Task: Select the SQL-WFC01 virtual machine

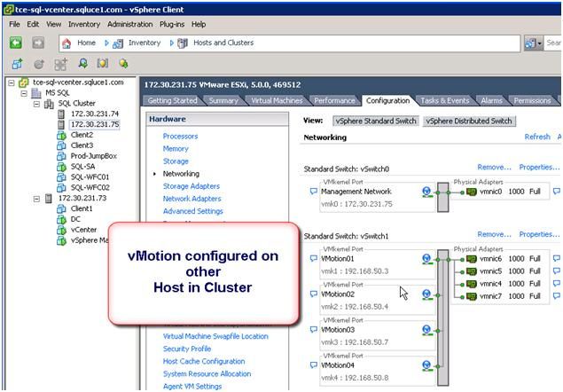Action: pyautogui.click(x=90, y=176)
